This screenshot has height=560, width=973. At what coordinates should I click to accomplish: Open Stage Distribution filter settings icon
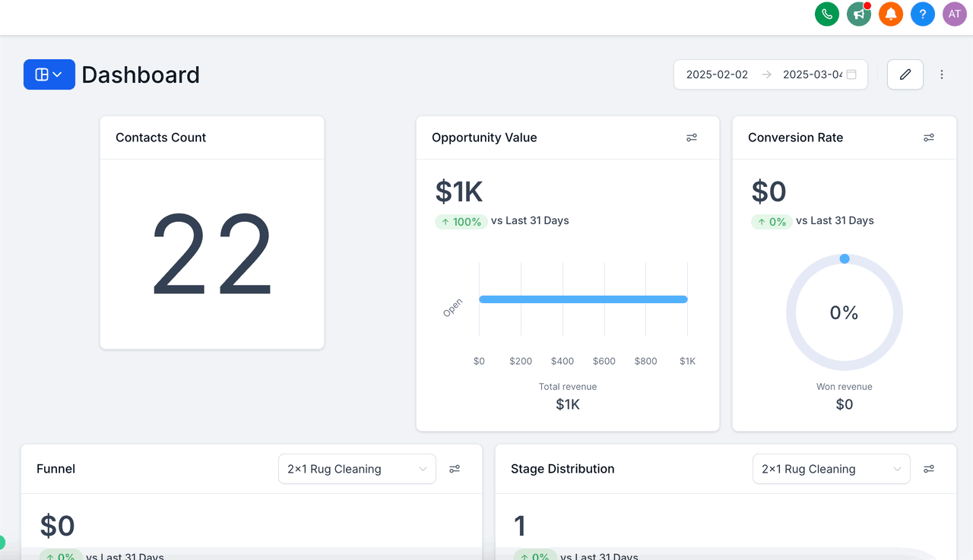pos(929,469)
